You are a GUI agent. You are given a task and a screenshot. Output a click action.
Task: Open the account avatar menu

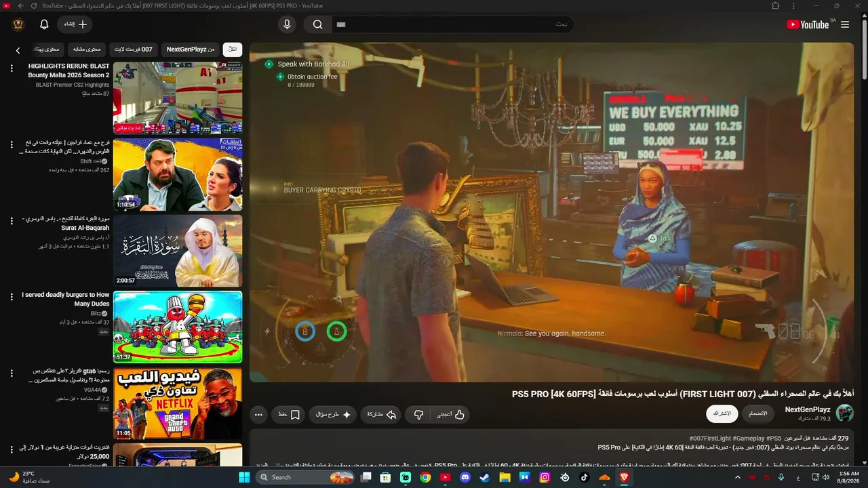click(x=18, y=24)
